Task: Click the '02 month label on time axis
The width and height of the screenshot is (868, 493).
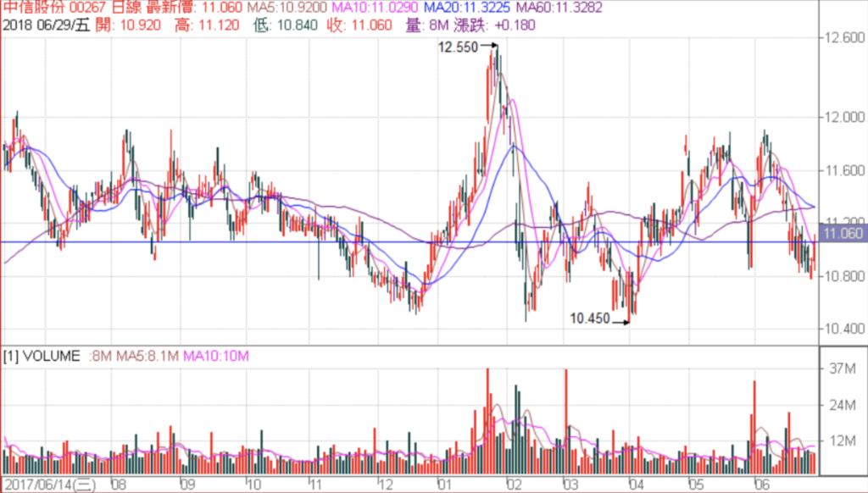Action: pyautogui.click(x=515, y=485)
